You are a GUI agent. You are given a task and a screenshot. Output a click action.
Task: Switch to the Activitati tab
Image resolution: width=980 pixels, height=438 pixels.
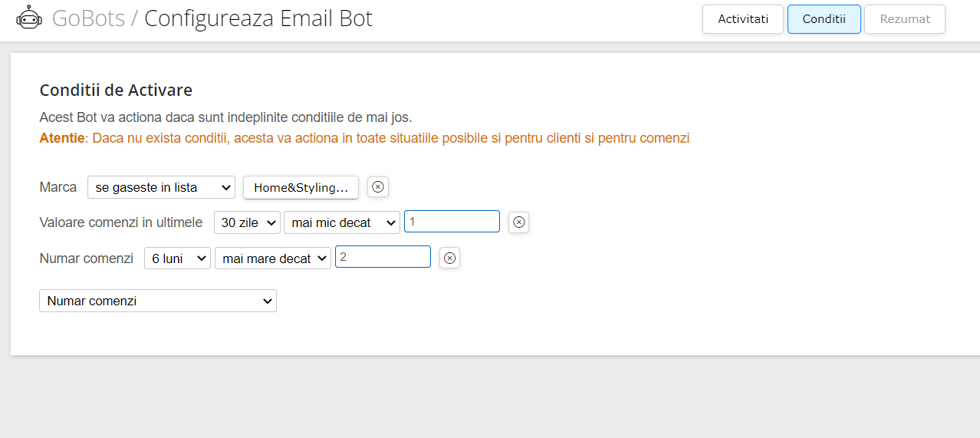743,19
